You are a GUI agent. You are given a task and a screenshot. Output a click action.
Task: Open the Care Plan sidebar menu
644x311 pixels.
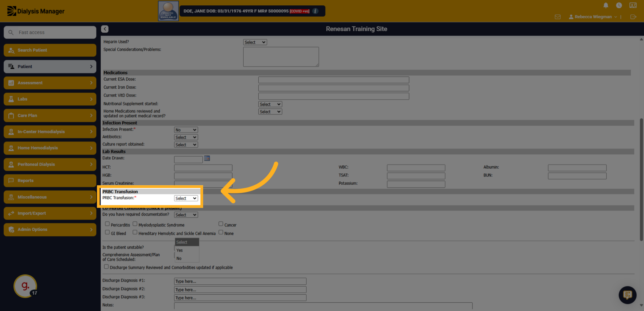tap(50, 115)
